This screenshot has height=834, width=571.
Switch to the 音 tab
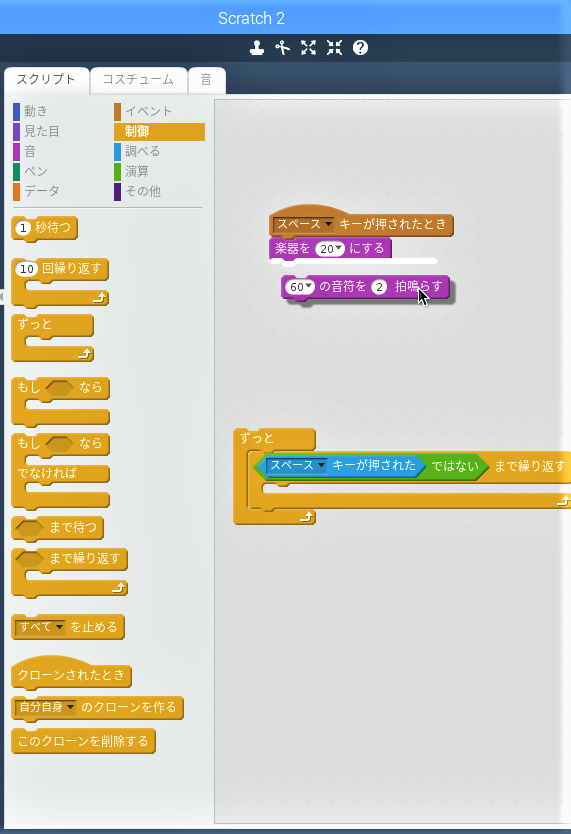[206, 80]
